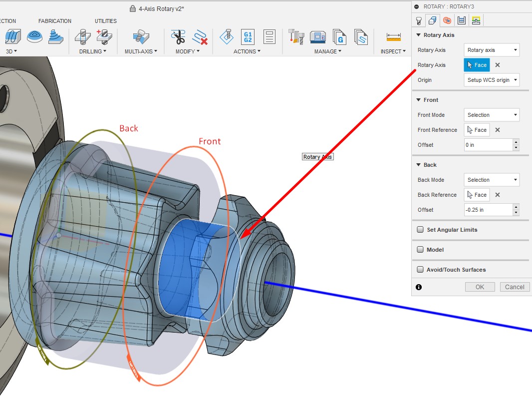The height and width of the screenshot is (408, 532).
Task: Open the Front Mode dropdown
Action: pyautogui.click(x=492, y=115)
